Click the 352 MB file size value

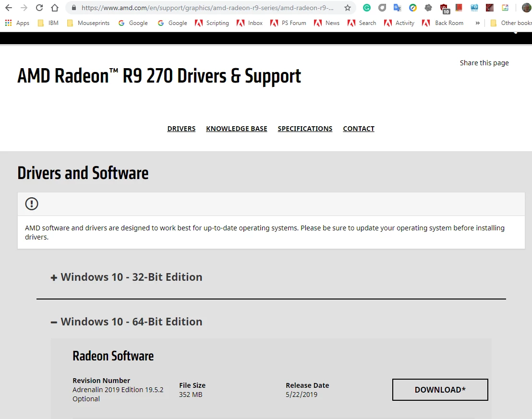point(191,395)
